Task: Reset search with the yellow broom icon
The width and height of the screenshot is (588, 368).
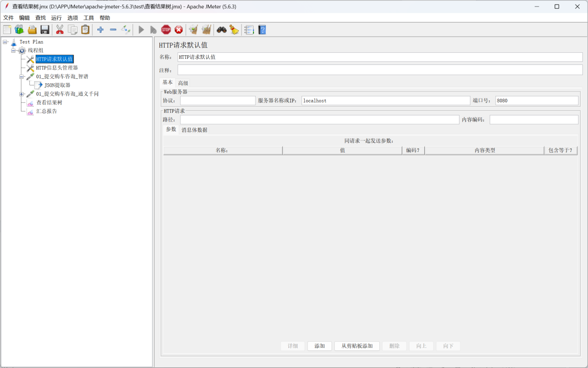Action: pyautogui.click(x=234, y=30)
